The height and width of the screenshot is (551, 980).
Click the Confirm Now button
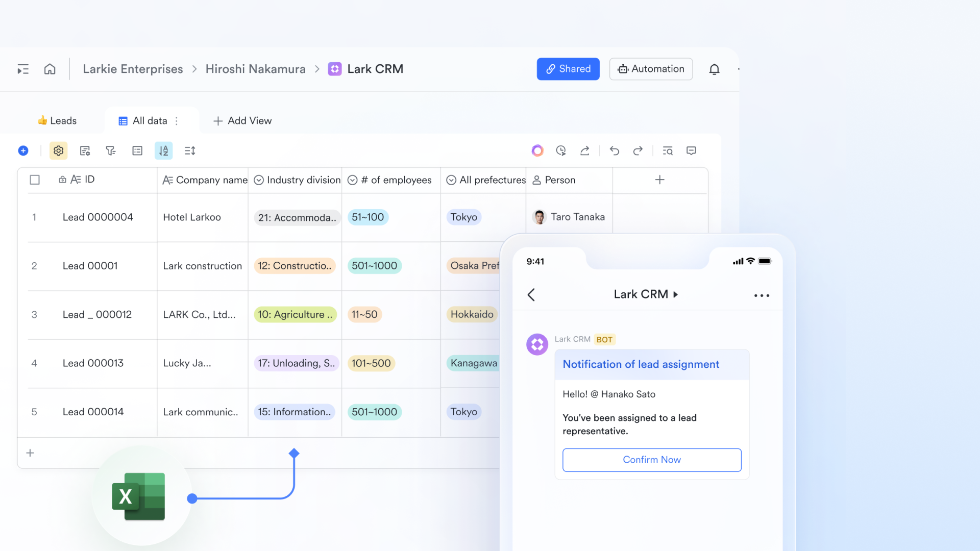tap(652, 460)
